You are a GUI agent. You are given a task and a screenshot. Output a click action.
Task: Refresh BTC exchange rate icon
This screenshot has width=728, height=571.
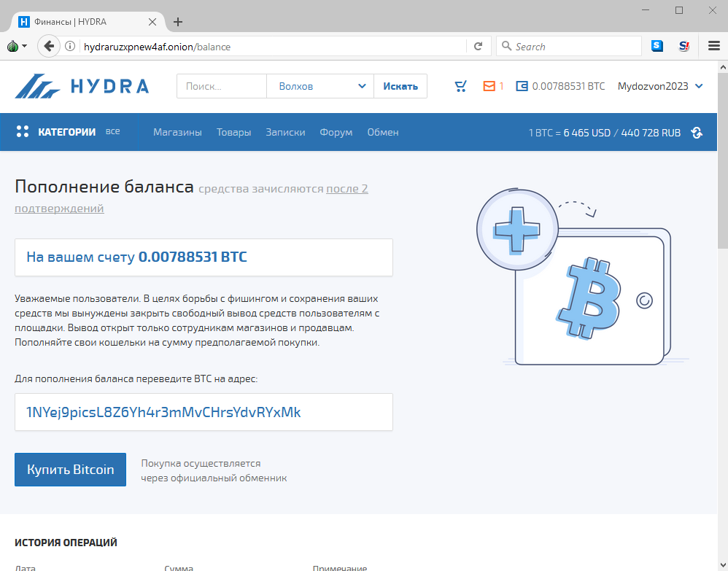(697, 133)
